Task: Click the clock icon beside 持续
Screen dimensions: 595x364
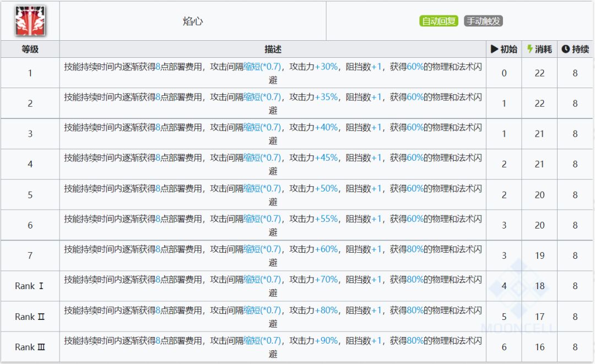Action: (x=565, y=49)
